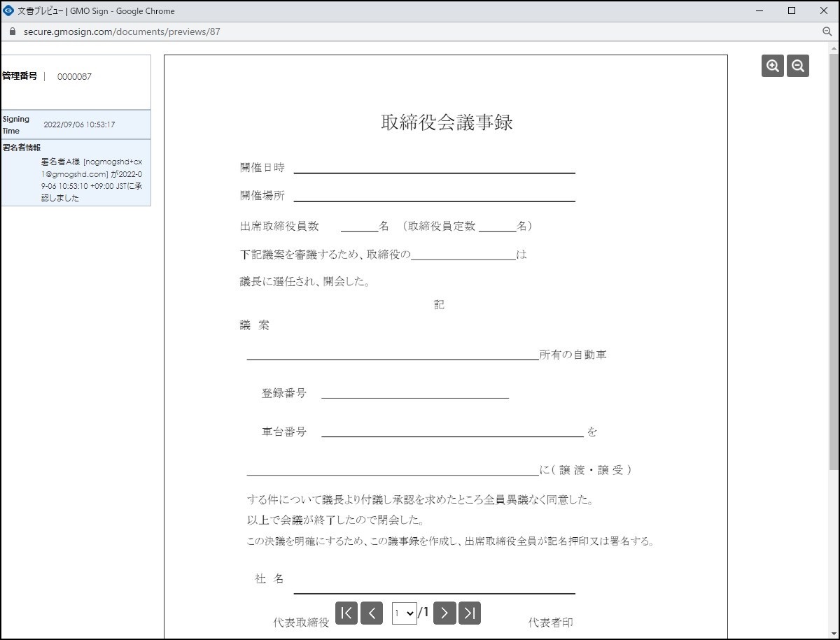Go to the previous page

tap(371, 613)
